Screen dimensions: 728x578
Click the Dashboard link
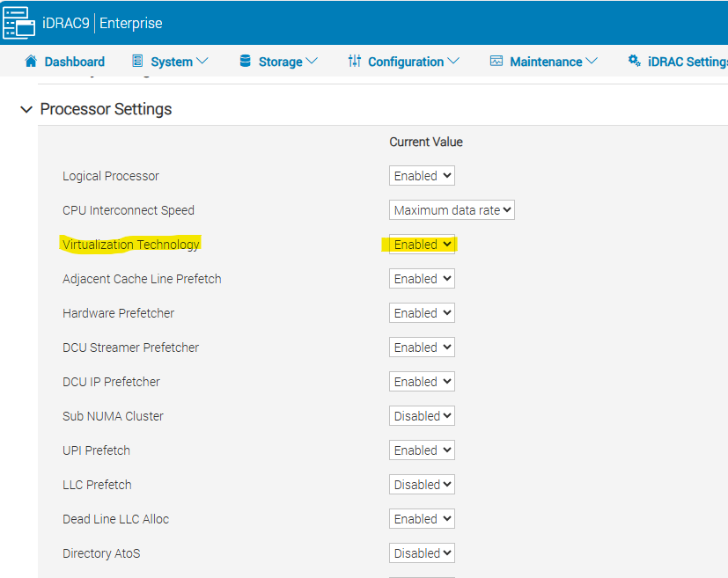tap(74, 62)
